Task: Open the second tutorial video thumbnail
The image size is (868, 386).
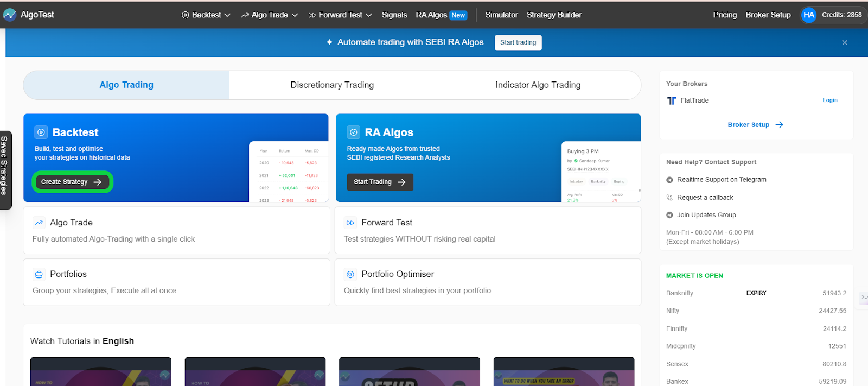Action: pyautogui.click(x=255, y=371)
